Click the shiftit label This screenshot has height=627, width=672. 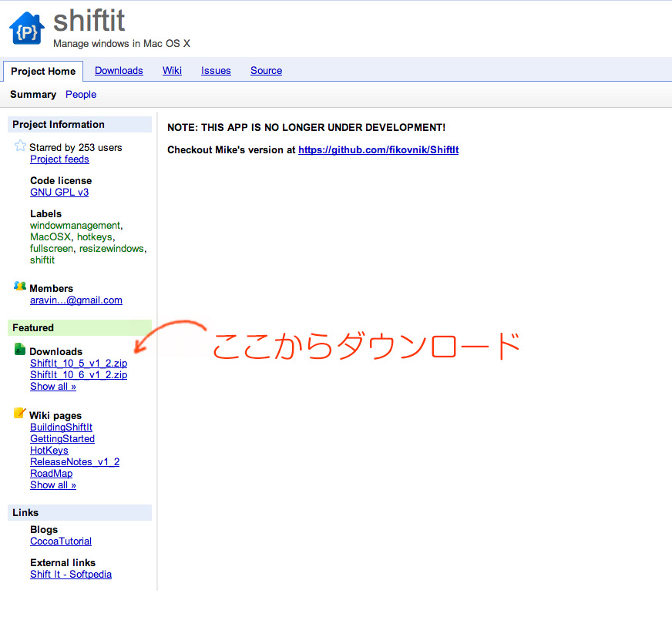click(x=42, y=260)
